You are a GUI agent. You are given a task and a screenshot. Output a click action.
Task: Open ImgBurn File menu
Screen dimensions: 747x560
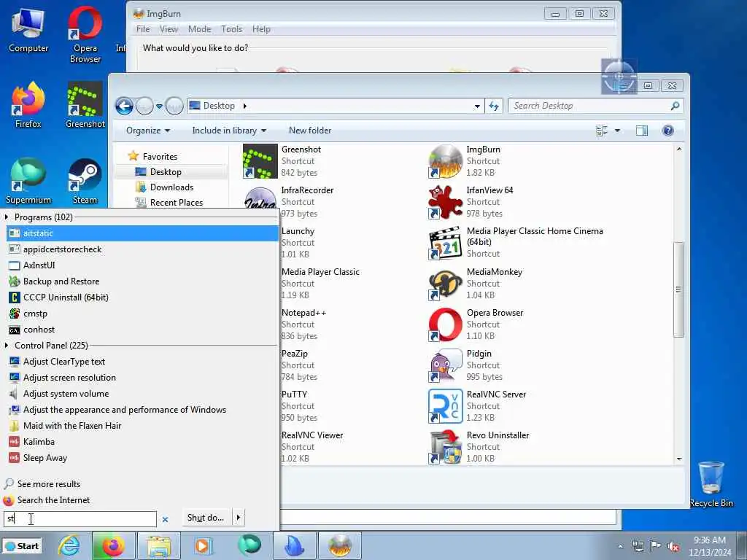click(143, 29)
